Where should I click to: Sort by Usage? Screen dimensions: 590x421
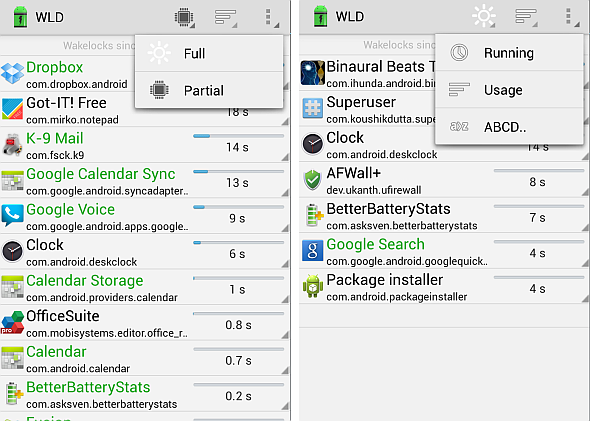coord(509,90)
